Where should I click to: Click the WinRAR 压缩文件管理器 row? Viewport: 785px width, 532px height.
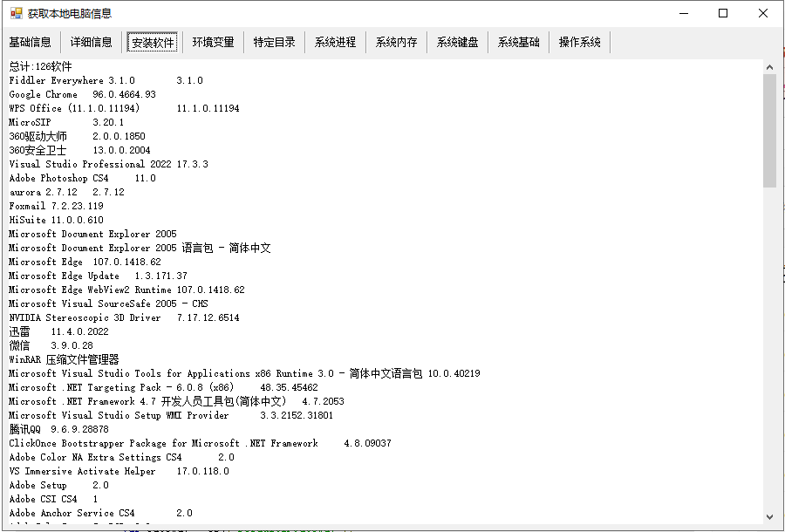click(x=64, y=360)
